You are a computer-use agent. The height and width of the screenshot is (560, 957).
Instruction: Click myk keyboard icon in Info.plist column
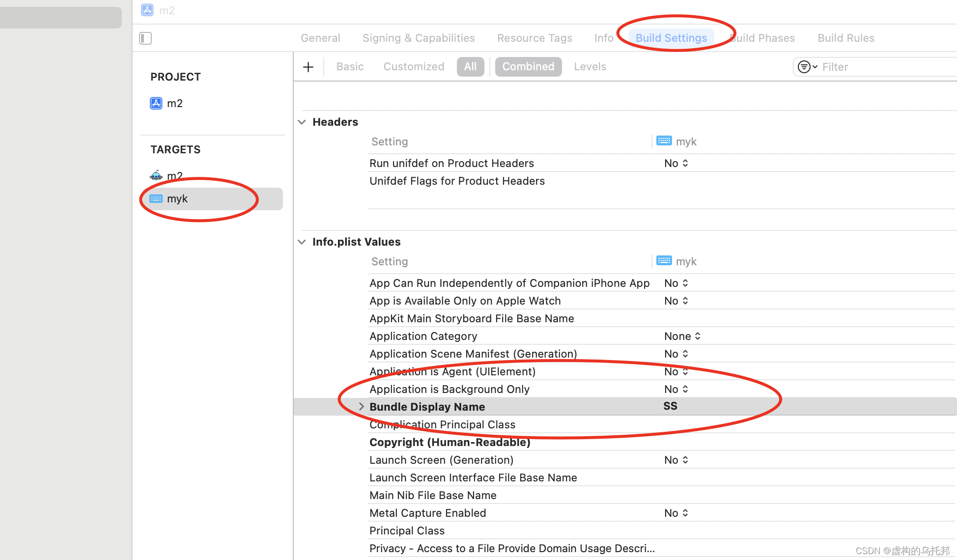[664, 261]
